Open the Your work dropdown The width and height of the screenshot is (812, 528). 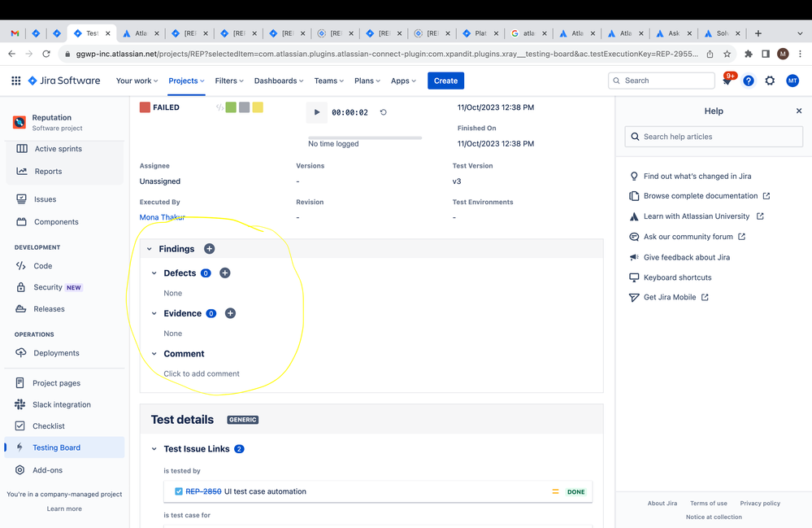[137, 81]
